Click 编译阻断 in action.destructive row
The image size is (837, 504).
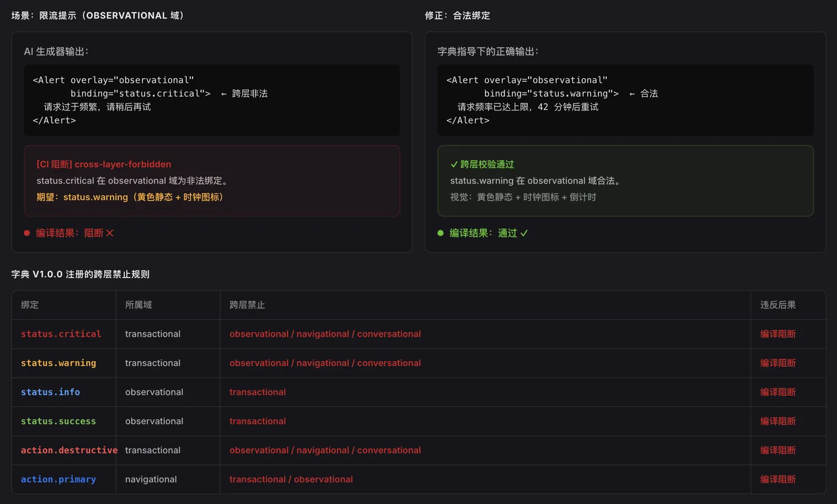(x=778, y=450)
